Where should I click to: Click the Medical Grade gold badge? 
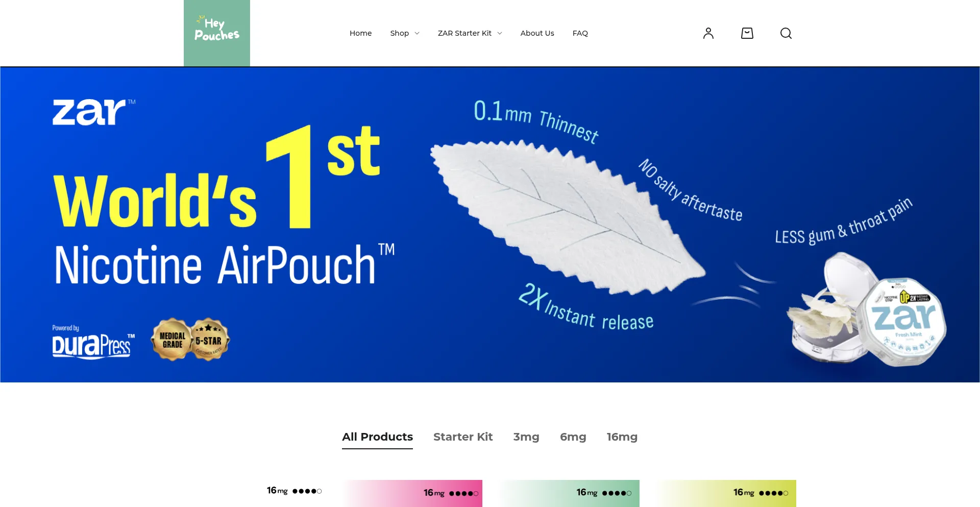pos(172,340)
